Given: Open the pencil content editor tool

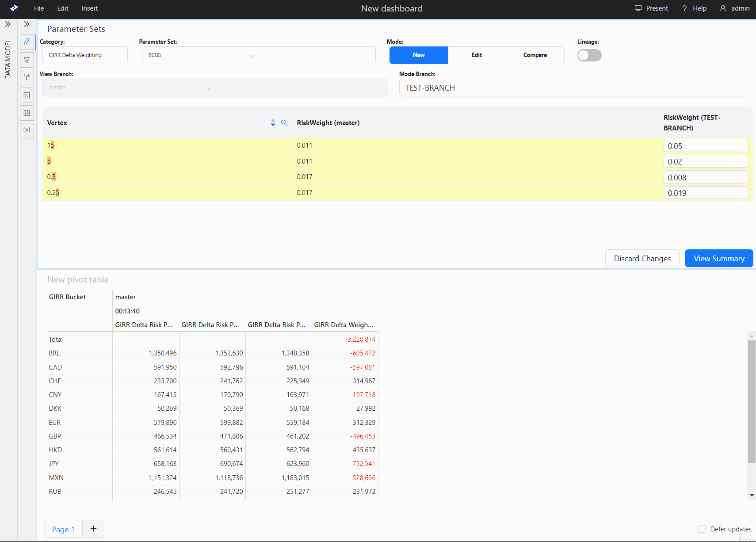Looking at the screenshot, I should (x=27, y=42).
